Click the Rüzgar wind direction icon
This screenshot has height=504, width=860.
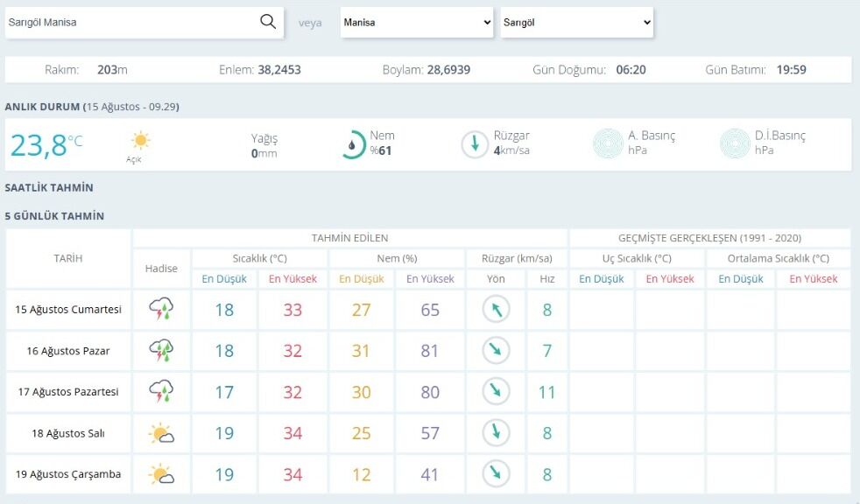(475, 144)
